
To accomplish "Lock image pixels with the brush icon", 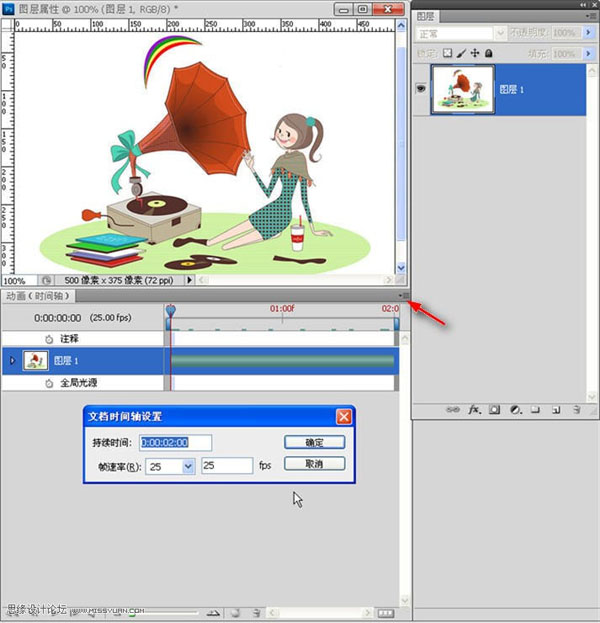I will [x=461, y=53].
